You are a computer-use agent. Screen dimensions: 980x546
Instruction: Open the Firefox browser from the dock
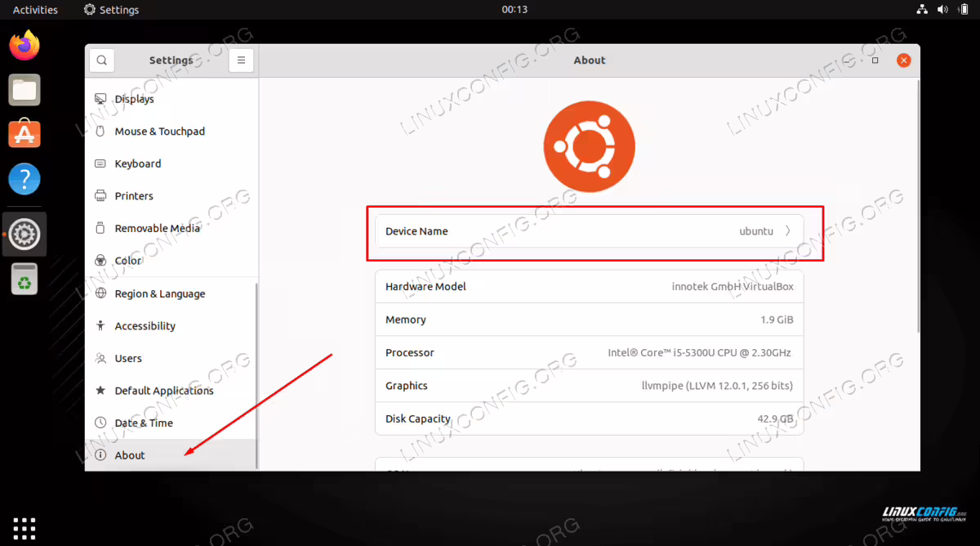pyautogui.click(x=24, y=45)
